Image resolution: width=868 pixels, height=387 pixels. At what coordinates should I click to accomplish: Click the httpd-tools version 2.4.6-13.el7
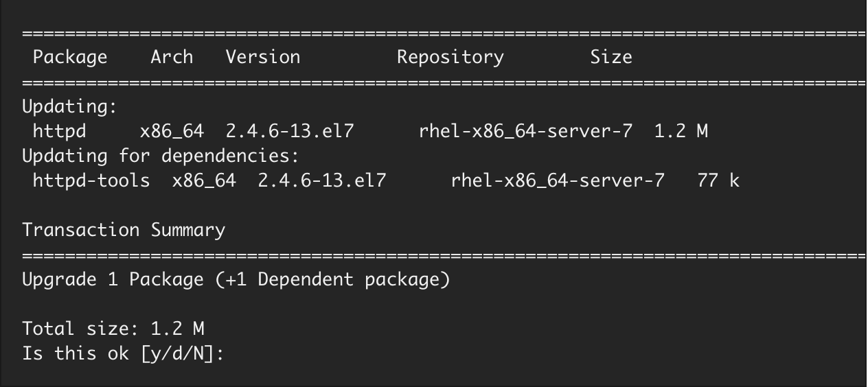[x=322, y=180]
